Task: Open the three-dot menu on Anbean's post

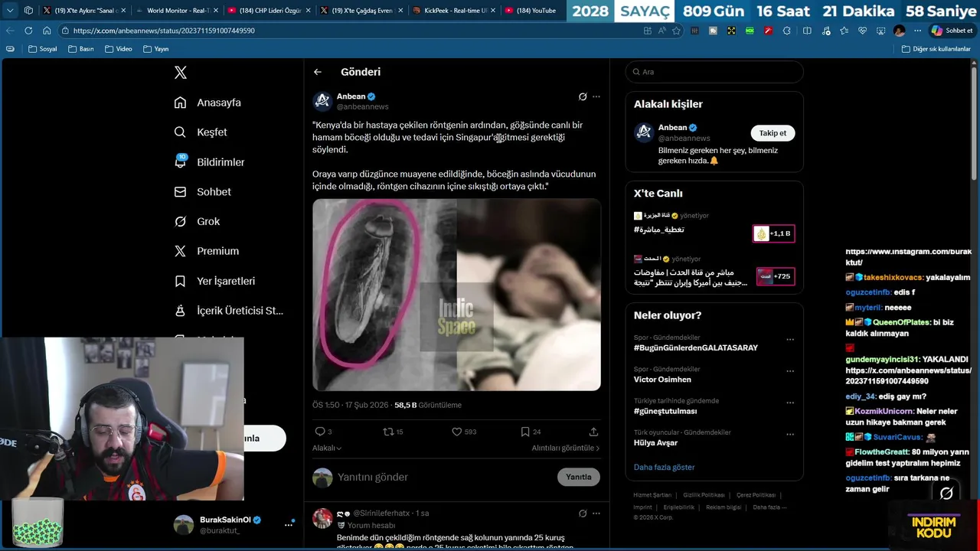Action: 596,96
